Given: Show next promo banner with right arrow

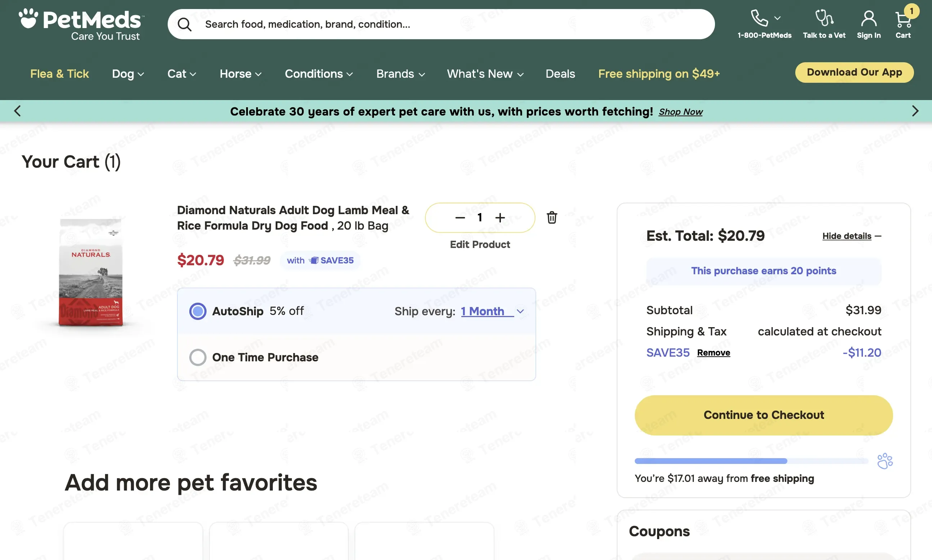Looking at the screenshot, I should [915, 111].
